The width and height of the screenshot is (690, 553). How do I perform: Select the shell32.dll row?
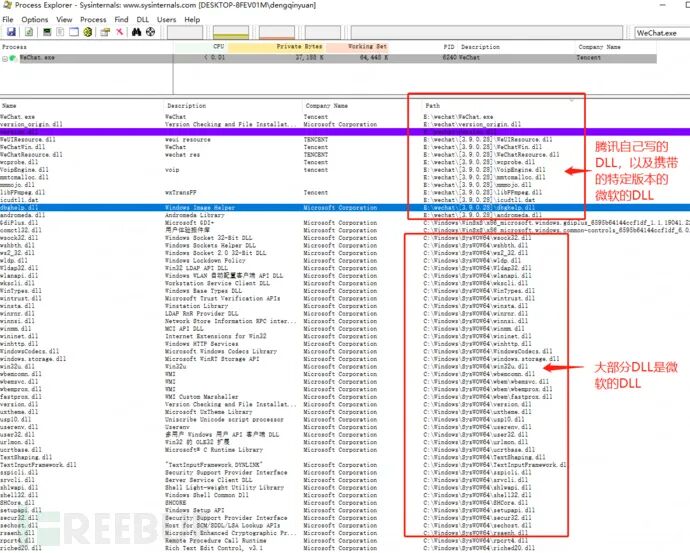pos(345,495)
